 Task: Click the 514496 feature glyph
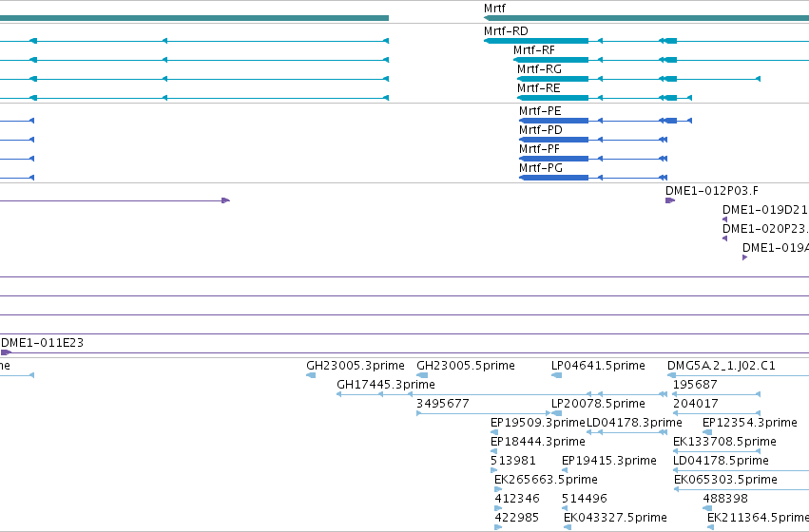click(x=566, y=508)
